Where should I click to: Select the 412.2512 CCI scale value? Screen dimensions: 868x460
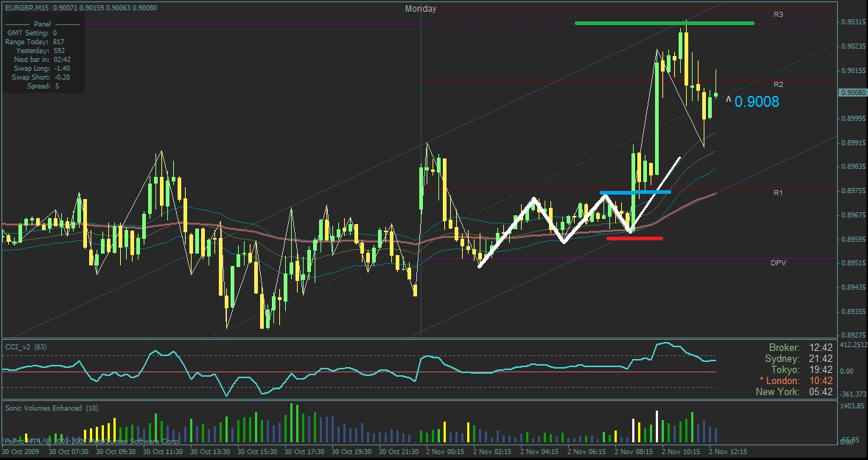click(x=853, y=345)
